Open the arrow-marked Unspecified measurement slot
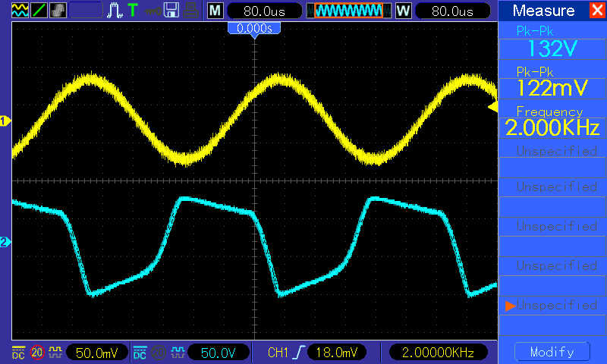This screenshot has width=607, height=364. point(552,312)
